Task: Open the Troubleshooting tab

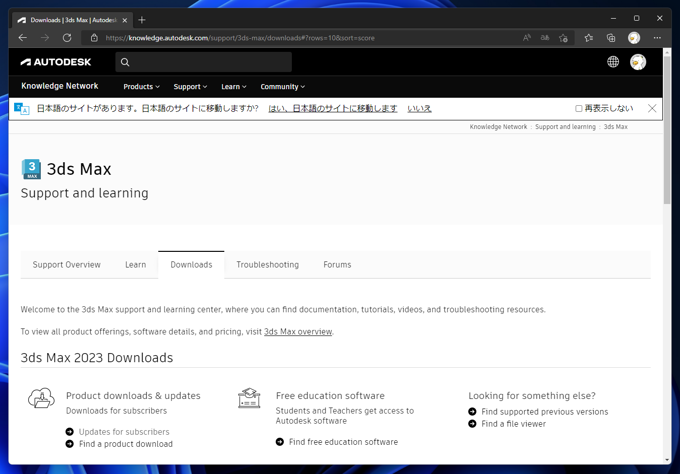Action: tap(268, 265)
